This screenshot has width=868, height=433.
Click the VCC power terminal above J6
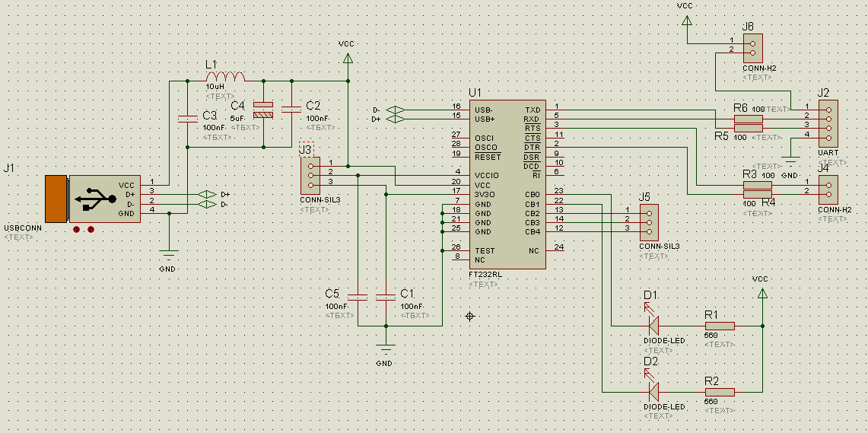tap(687, 18)
